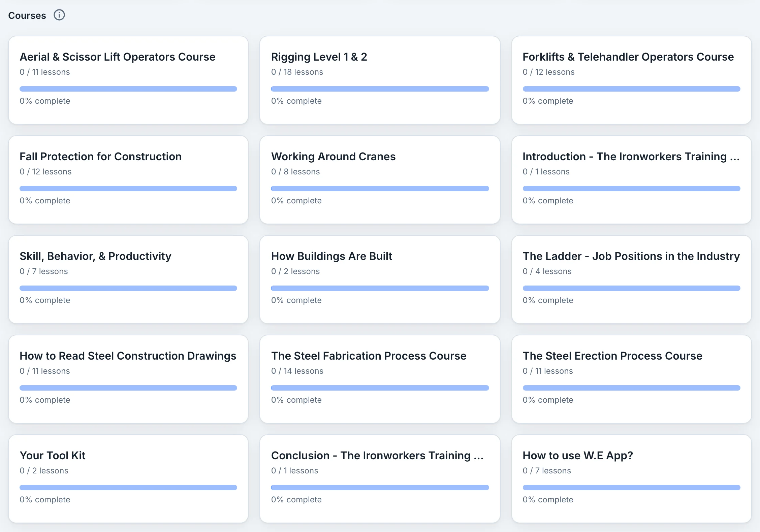760x532 pixels.
Task: Click the 0 / 4 lessons text
Action: click(x=547, y=271)
